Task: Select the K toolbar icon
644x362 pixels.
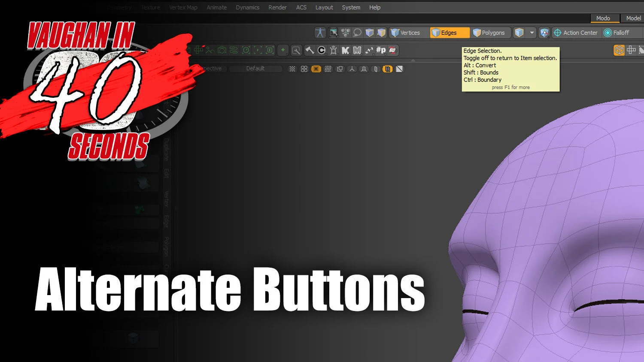Action: point(346,50)
